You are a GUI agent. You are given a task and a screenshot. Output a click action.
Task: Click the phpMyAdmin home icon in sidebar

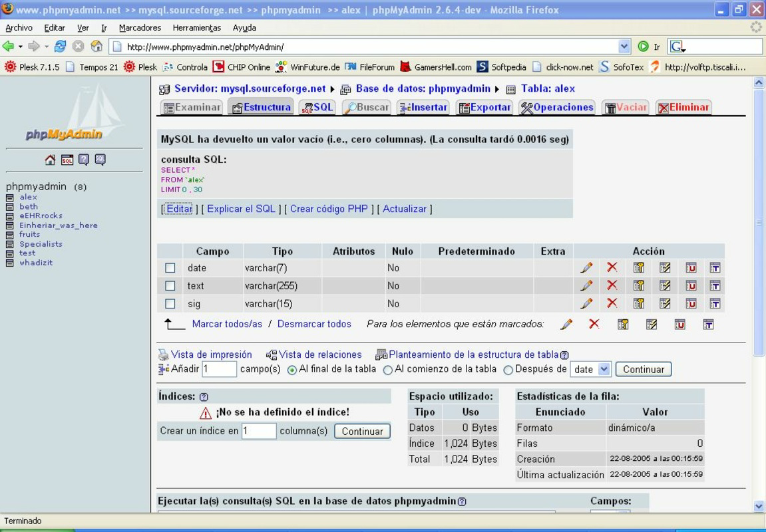pyautogui.click(x=50, y=160)
